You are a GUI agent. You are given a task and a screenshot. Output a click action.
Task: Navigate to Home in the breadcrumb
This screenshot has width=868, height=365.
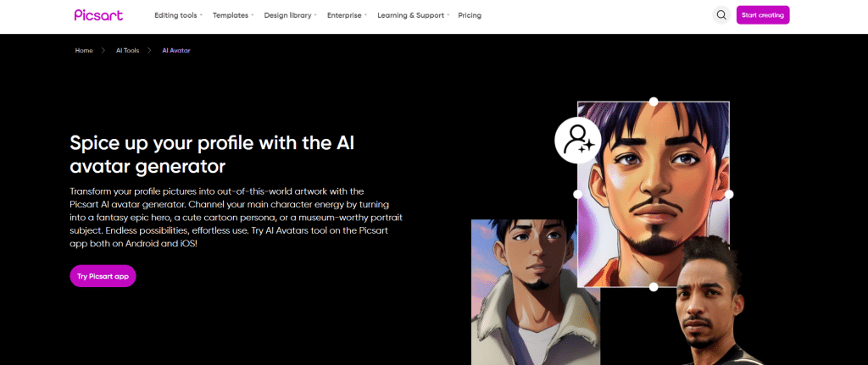84,51
